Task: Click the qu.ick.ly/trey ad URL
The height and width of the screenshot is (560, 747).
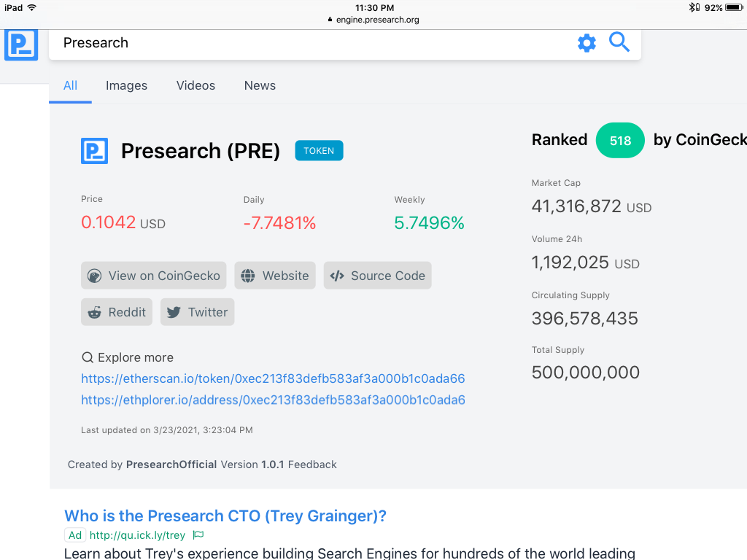Action: point(137,535)
